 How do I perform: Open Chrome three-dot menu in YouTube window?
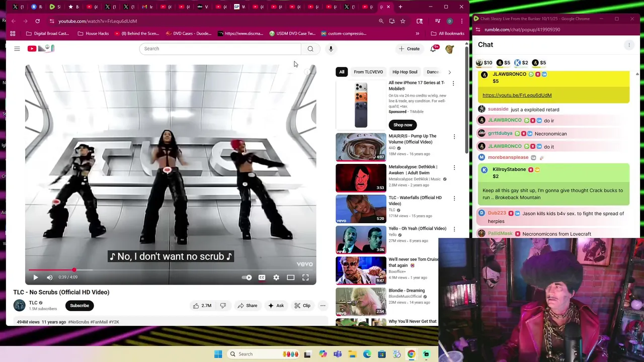click(x=461, y=21)
